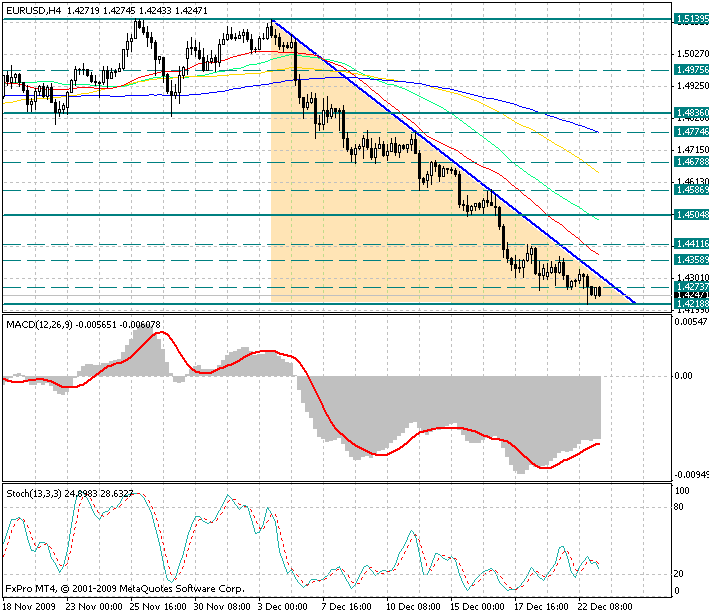The width and height of the screenshot is (709, 614).
Task: Click the MACD(12,26,9) indicator label
Action: pyautogui.click(x=43, y=325)
